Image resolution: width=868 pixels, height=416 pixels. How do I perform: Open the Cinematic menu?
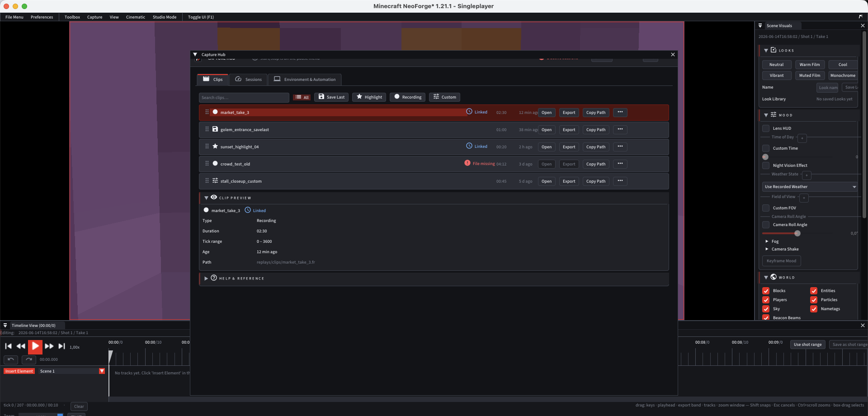coord(136,17)
